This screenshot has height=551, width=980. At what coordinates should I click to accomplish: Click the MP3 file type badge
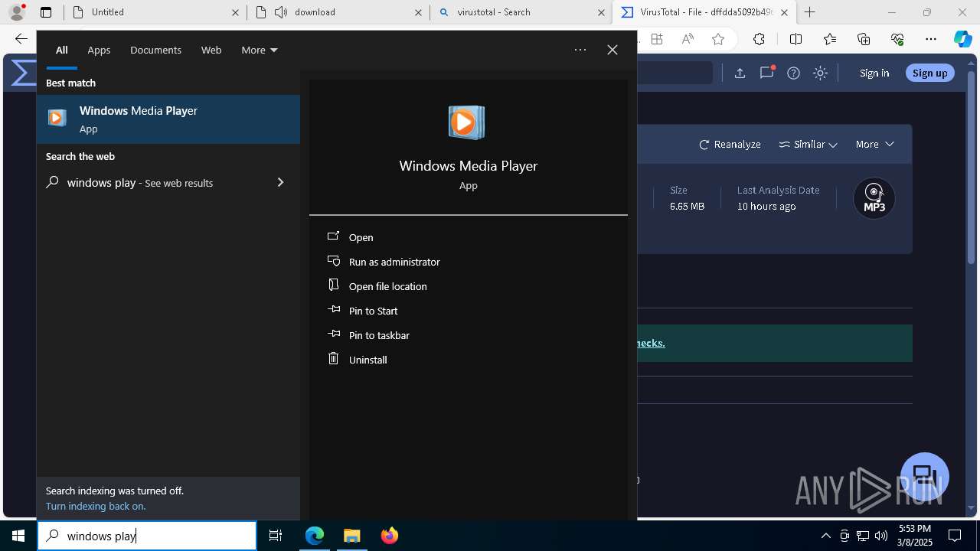click(x=874, y=198)
